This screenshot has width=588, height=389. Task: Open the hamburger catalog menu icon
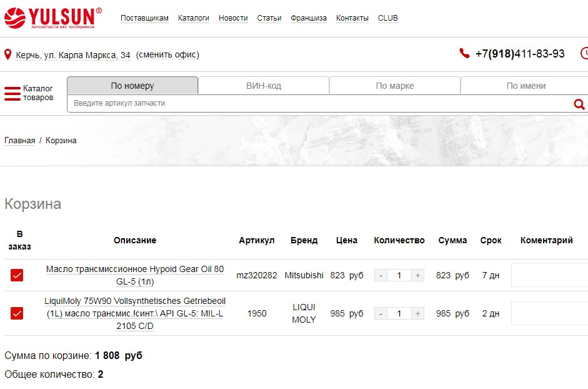point(12,93)
